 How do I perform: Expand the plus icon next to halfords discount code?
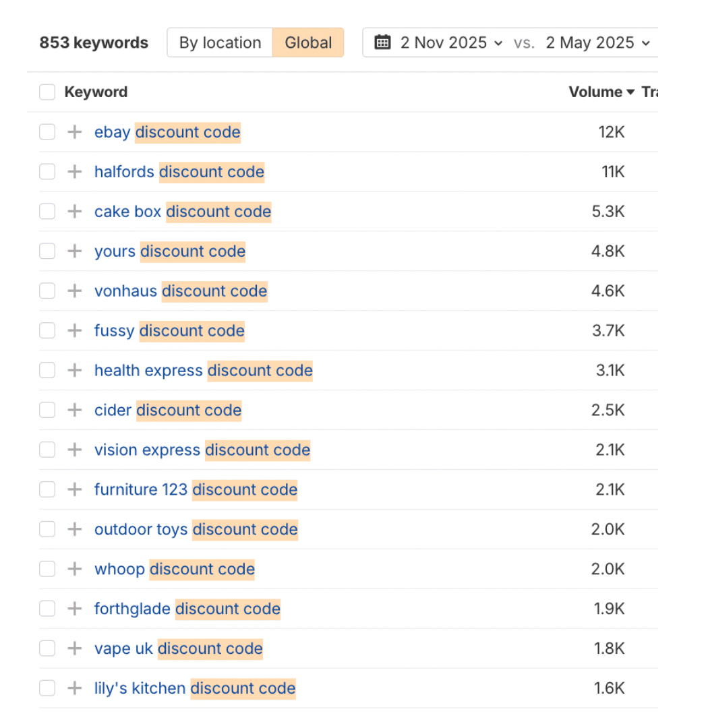click(x=74, y=172)
